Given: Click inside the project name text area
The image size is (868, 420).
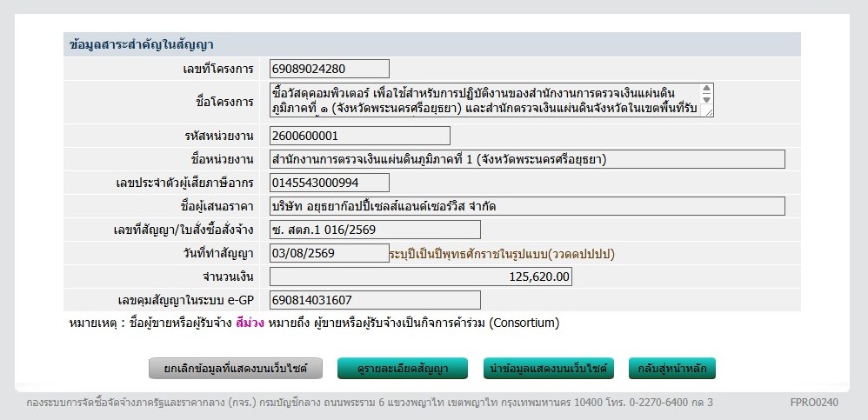Looking at the screenshot, I should pyautogui.click(x=485, y=100).
